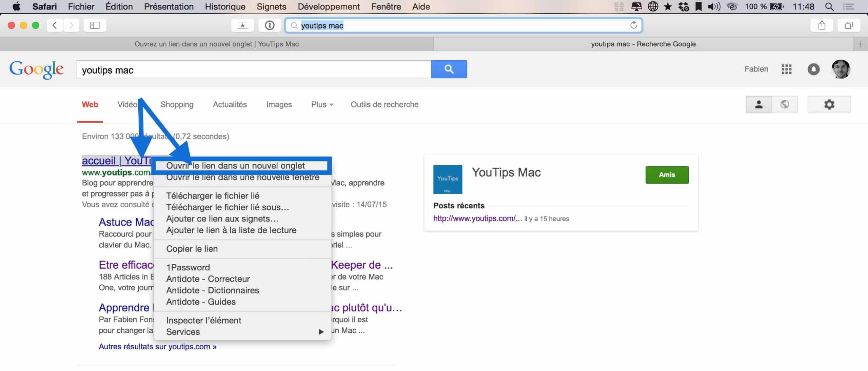Open Google notifications bell
This screenshot has width=868, height=371.
click(814, 69)
